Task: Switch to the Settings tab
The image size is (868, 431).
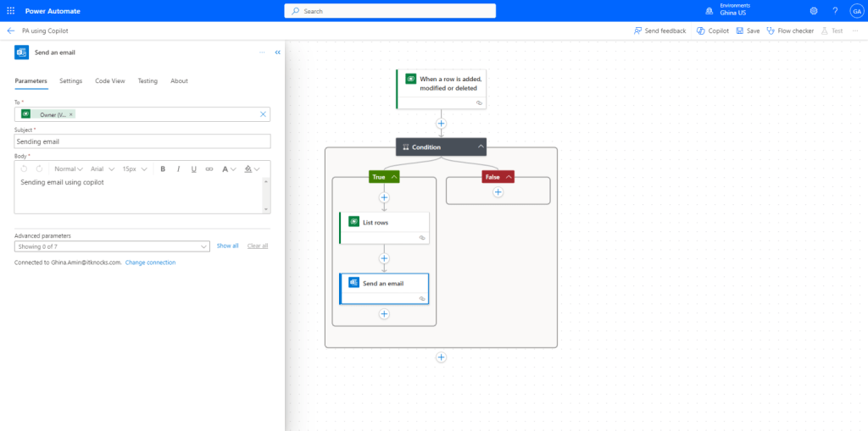Action: point(70,81)
